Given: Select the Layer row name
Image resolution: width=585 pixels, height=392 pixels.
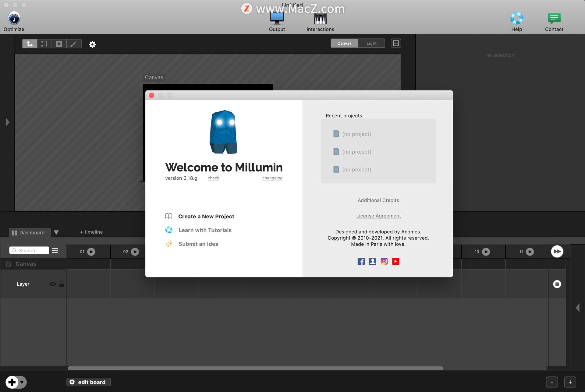Looking at the screenshot, I should click(23, 284).
